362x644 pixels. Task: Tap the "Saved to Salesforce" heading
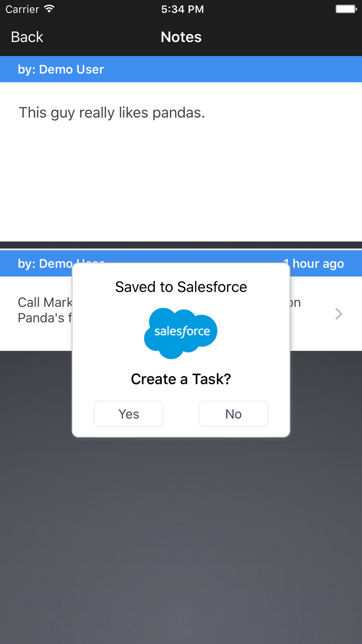(181, 287)
